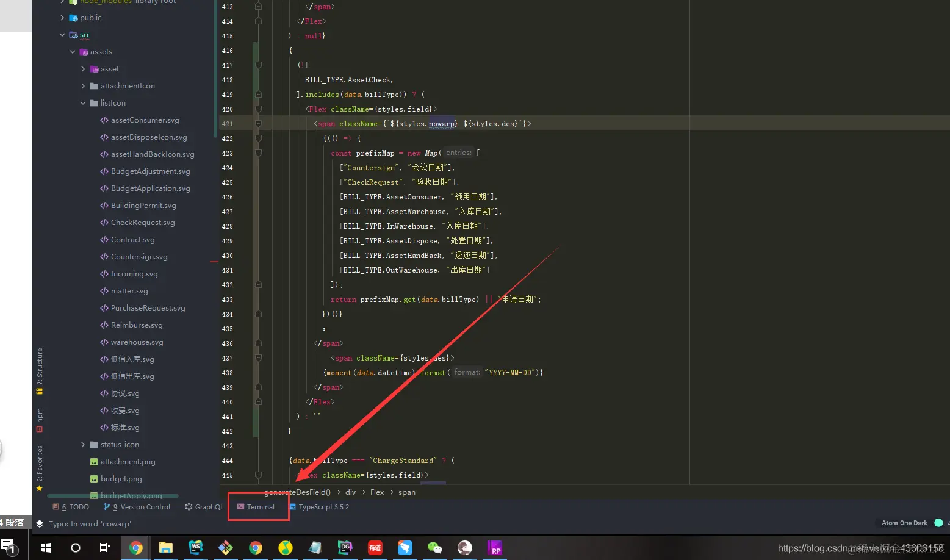The image size is (950, 560).
Task: Open the Favorites side tool window
Action: (x=40, y=468)
